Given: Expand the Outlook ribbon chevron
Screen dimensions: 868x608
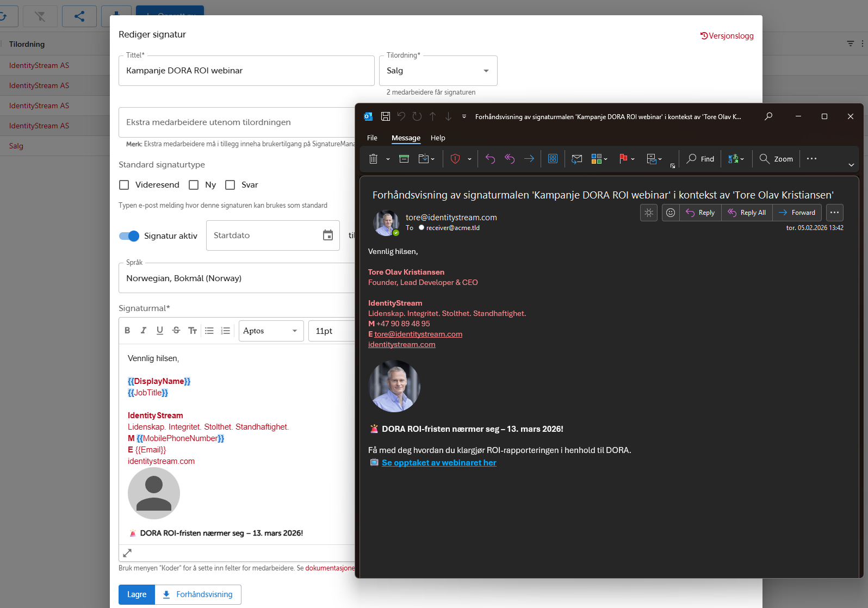Looking at the screenshot, I should click(851, 165).
